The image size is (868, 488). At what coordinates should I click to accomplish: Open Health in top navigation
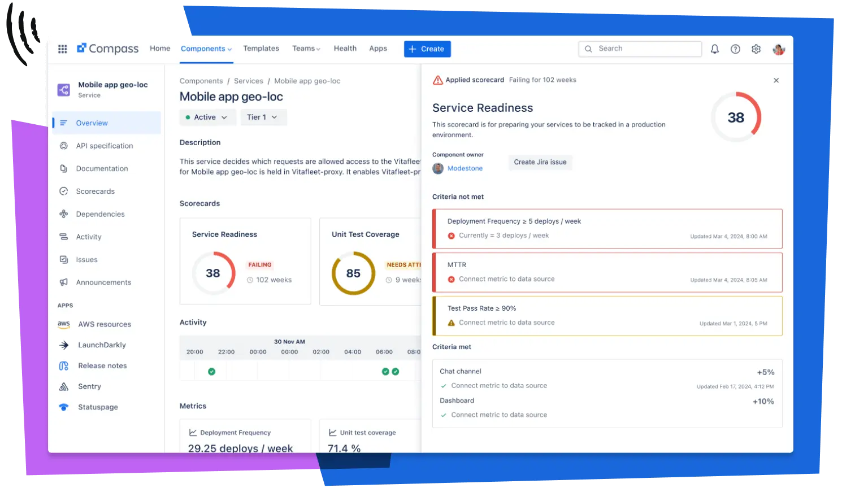coord(345,49)
